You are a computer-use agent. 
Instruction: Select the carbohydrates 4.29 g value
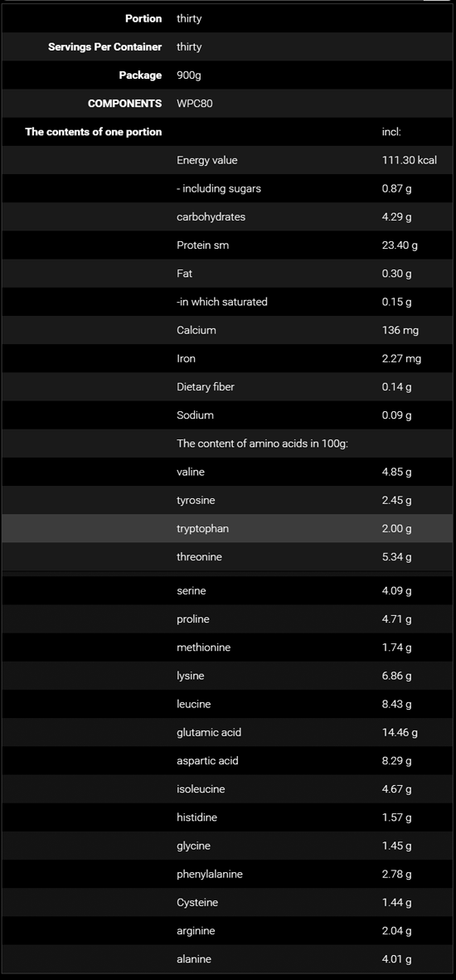[x=396, y=217]
